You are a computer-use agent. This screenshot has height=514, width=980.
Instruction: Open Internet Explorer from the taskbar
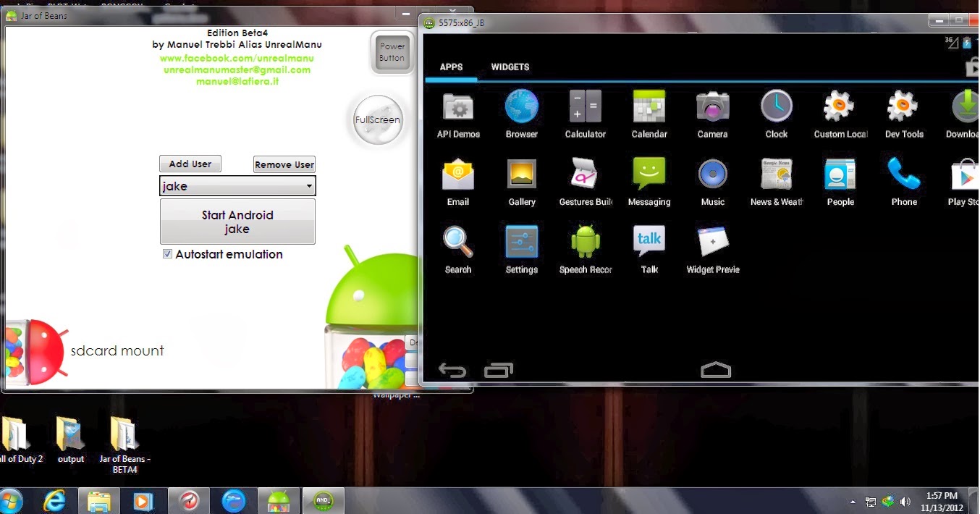(x=55, y=500)
